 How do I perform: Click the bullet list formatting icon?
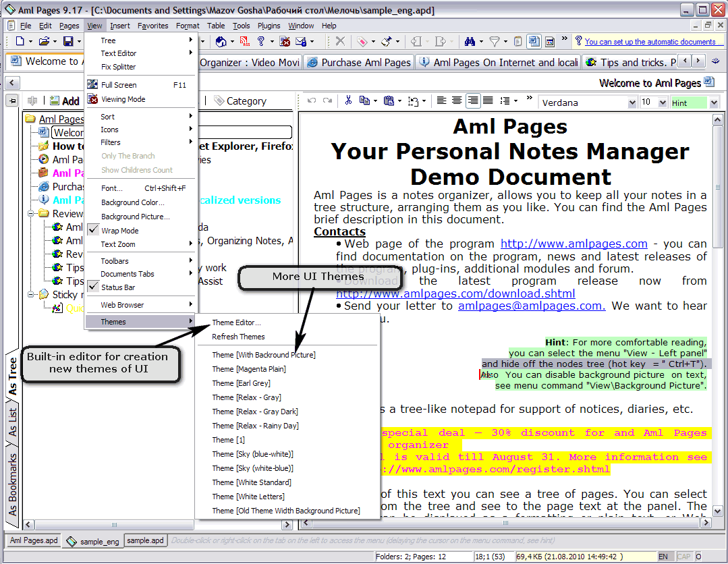coord(505,101)
